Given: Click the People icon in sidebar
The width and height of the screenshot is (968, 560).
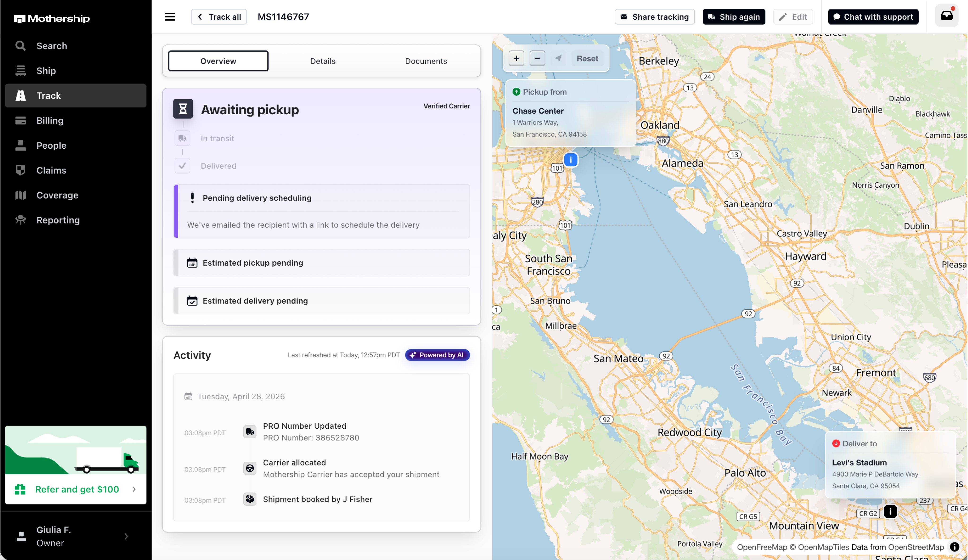Looking at the screenshot, I should (20, 145).
